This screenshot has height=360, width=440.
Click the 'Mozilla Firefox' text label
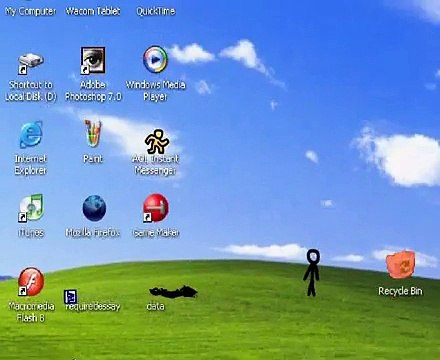tap(92, 232)
